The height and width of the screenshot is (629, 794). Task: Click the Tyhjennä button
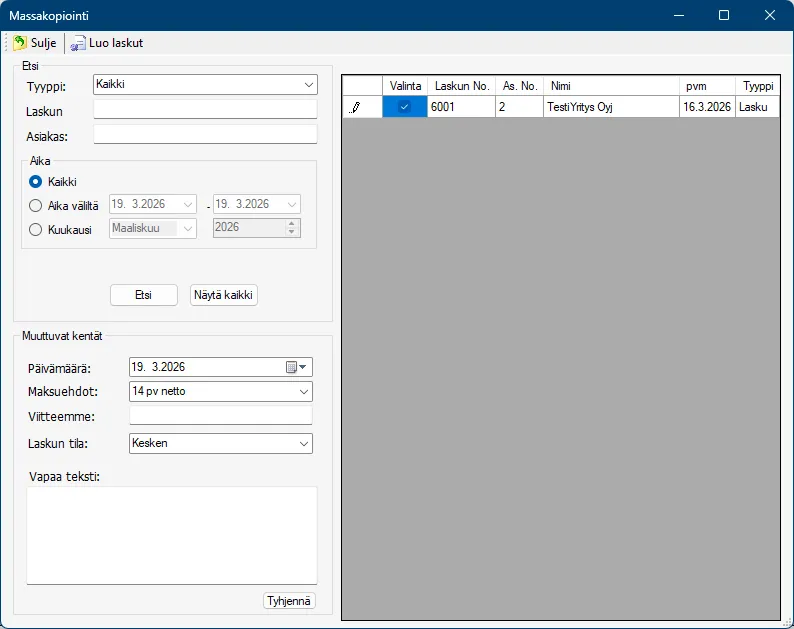289,601
